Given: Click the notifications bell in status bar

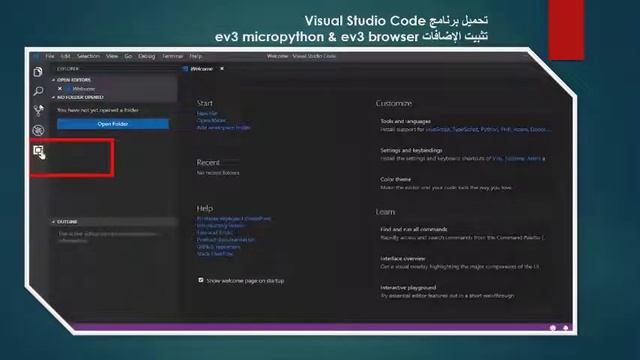Looking at the screenshot, I should pos(566,328).
